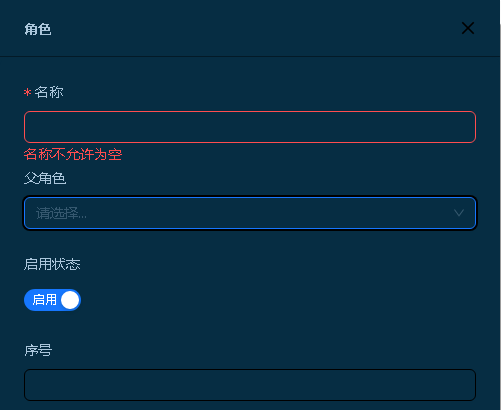The width and height of the screenshot is (501, 410).
Task: Click the 角色 dialog title
Action: point(38,29)
